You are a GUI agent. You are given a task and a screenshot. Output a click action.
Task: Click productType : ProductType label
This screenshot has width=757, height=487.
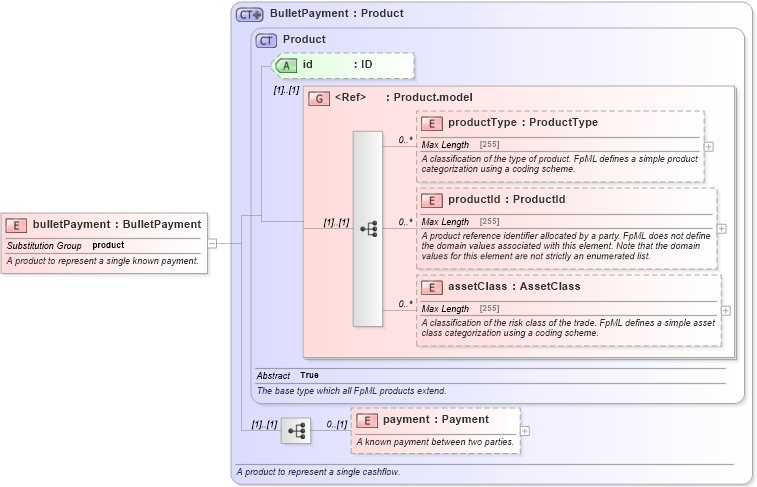click(x=523, y=123)
